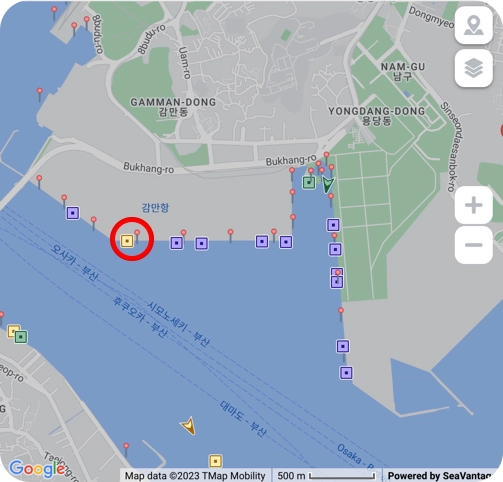The width and height of the screenshot is (503, 482).
Task: Click the Map data TMap Mobility attribution
Action: pyautogui.click(x=195, y=476)
